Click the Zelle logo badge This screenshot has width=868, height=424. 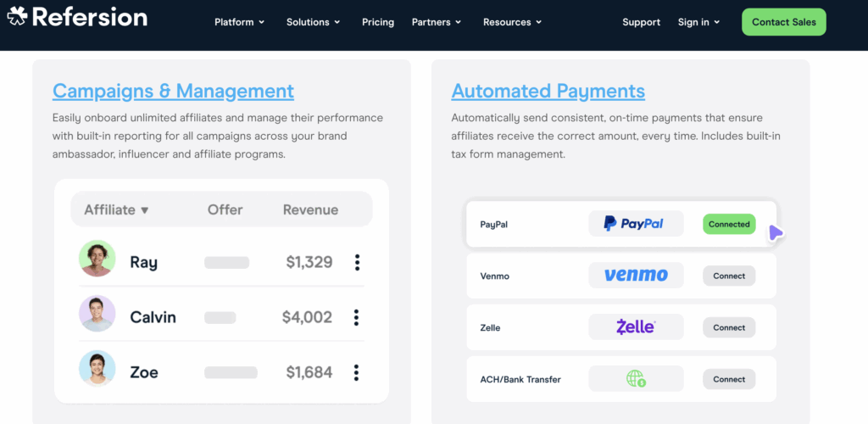(x=636, y=327)
